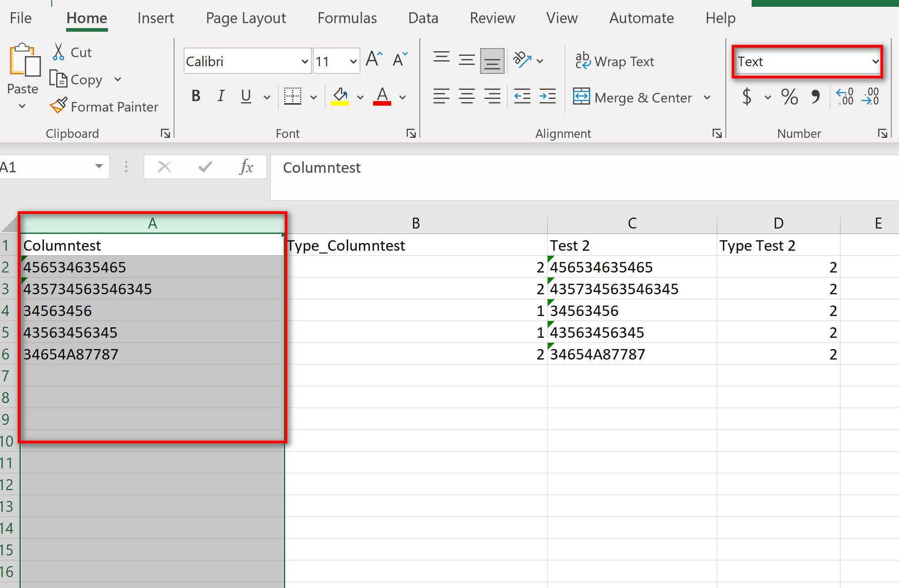Image resolution: width=899 pixels, height=588 pixels.
Task: Click the Cut scissors icon
Action: 58,52
